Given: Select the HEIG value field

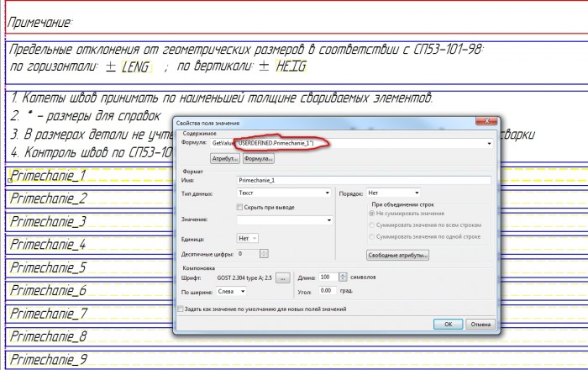Looking at the screenshot, I should (x=291, y=66).
